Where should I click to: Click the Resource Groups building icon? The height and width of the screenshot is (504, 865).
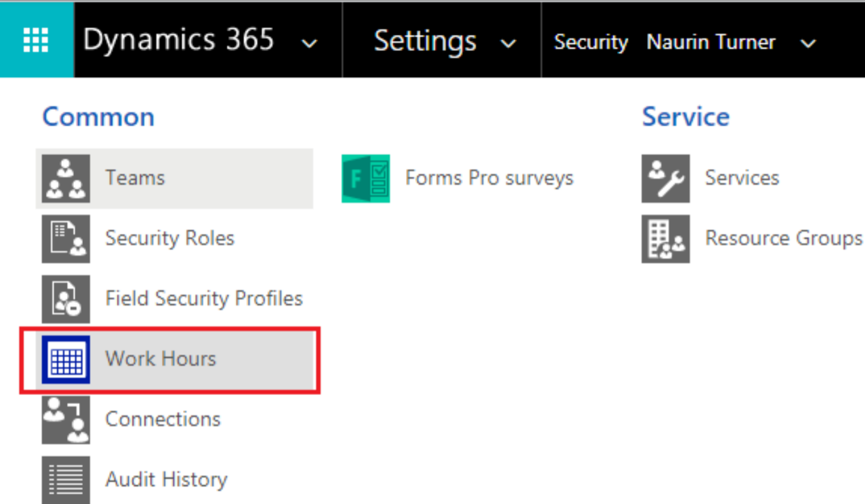(665, 239)
